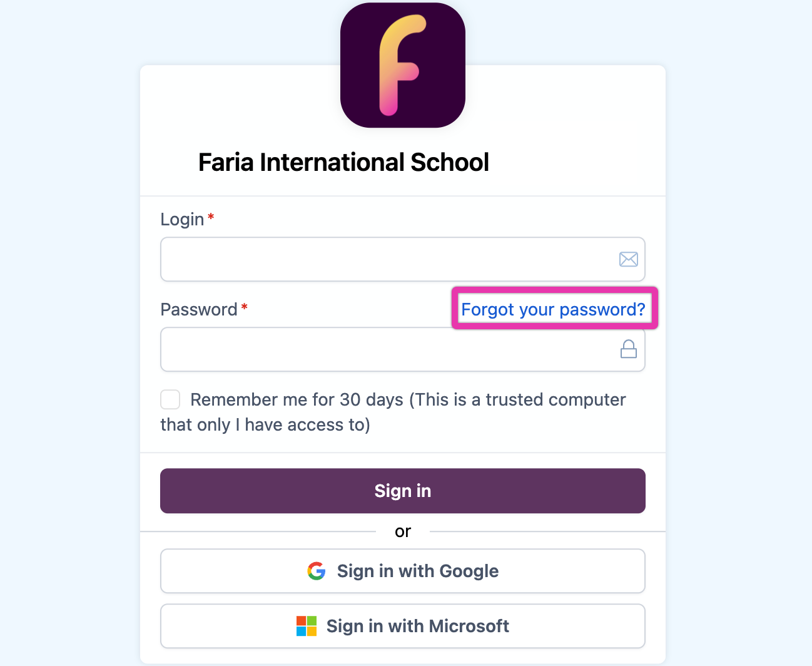Screen dimensions: 812x666
Task: Click the Password field label
Action: tap(198, 309)
